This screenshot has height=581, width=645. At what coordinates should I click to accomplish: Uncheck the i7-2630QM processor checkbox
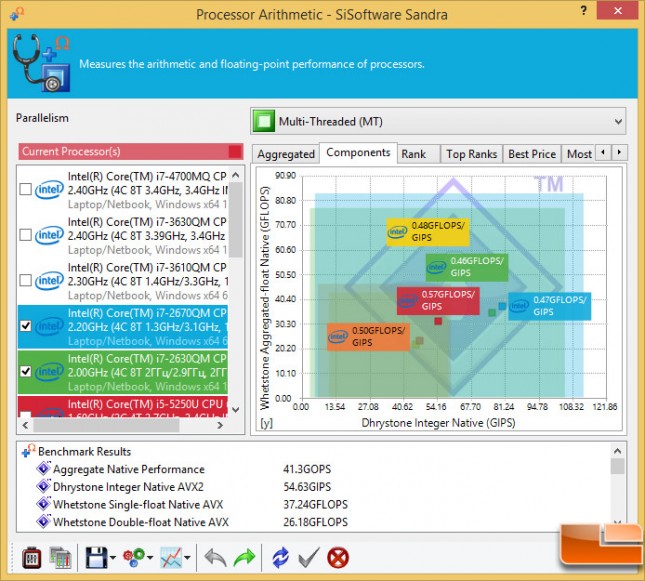pyautogui.click(x=26, y=372)
